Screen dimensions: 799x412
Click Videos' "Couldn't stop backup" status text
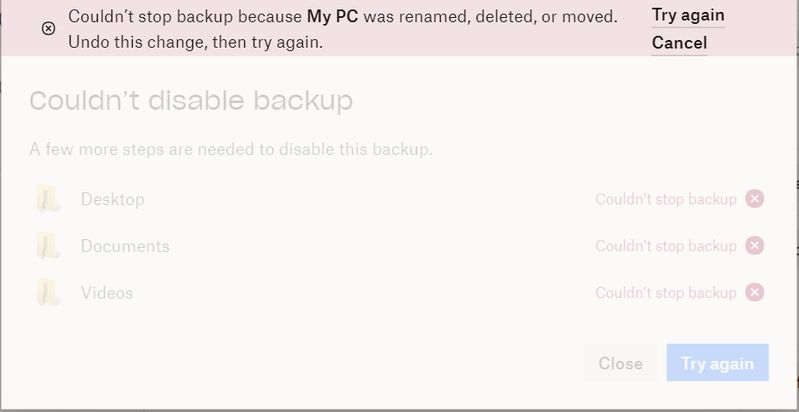(665, 293)
